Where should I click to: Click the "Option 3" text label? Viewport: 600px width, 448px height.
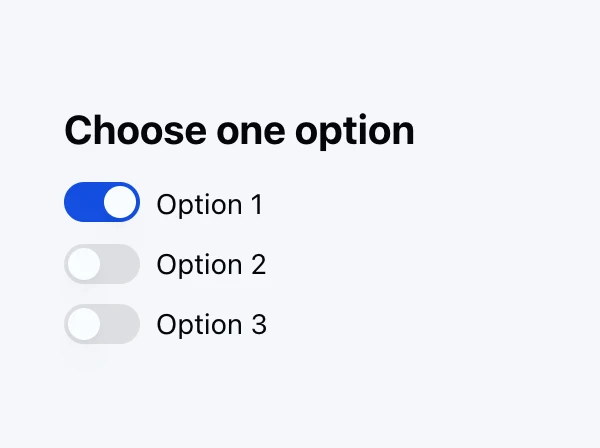click(211, 325)
